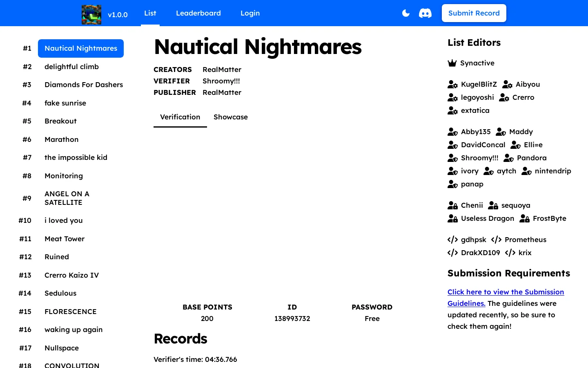Click the user-shield icon beside Abby135
Screen dimensions: 588x368
(452, 132)
